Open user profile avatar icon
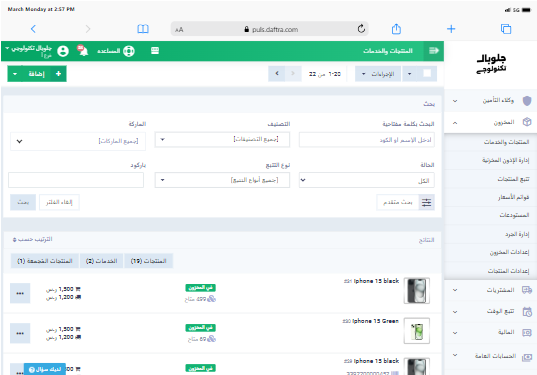The width and height of the screenshot is (537, 375). tap(63, 51)
